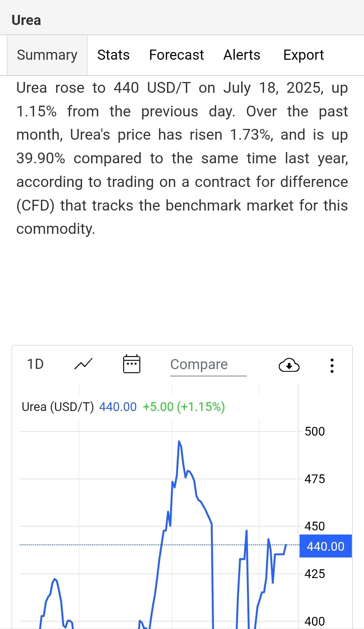The image size is (364, 629).
Task: Click the Urea page heading
Action: pyautogui.click(x=26, y=20)
